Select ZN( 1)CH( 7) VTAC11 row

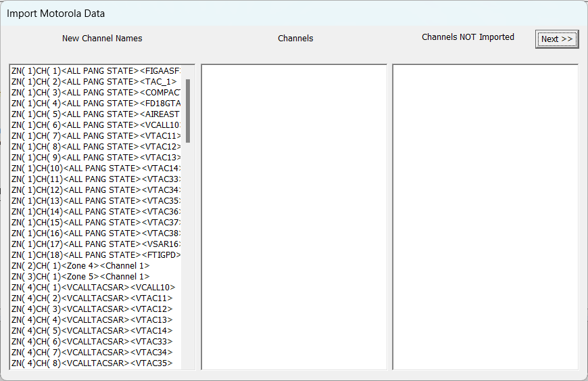[96, 136]
